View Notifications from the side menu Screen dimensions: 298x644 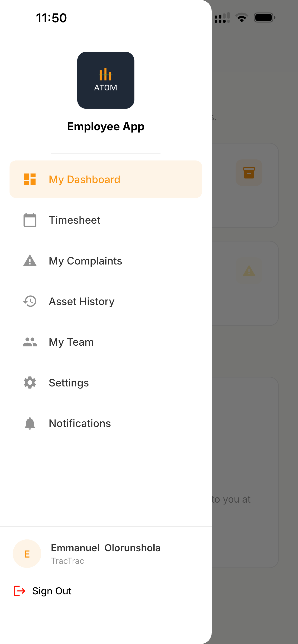coord(106,423)
